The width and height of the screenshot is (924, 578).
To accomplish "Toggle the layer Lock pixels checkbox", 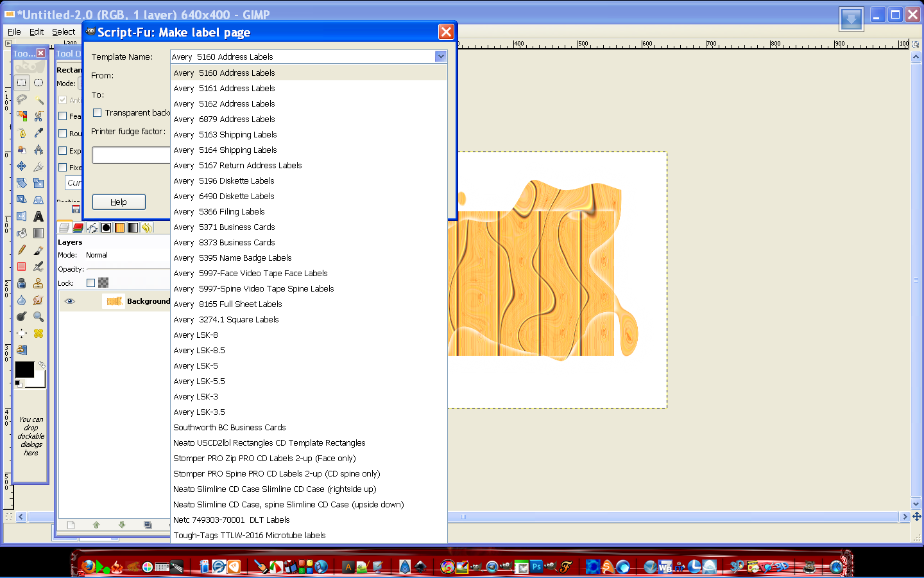I will (x=90, y=283).
